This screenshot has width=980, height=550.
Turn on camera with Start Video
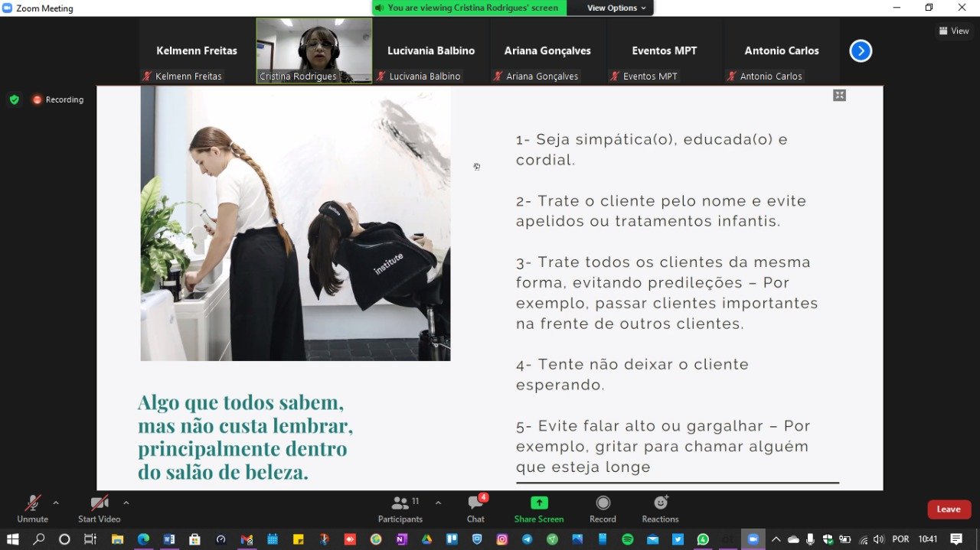[x=100, y=509]
